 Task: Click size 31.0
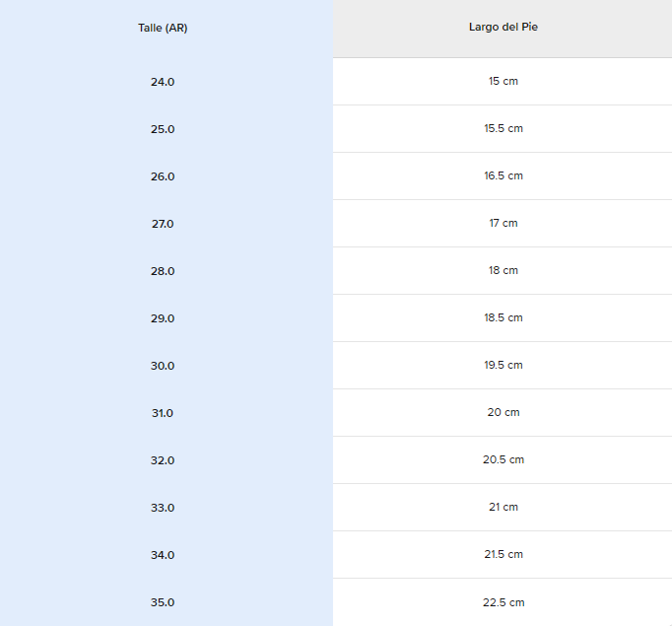[163, 413]
